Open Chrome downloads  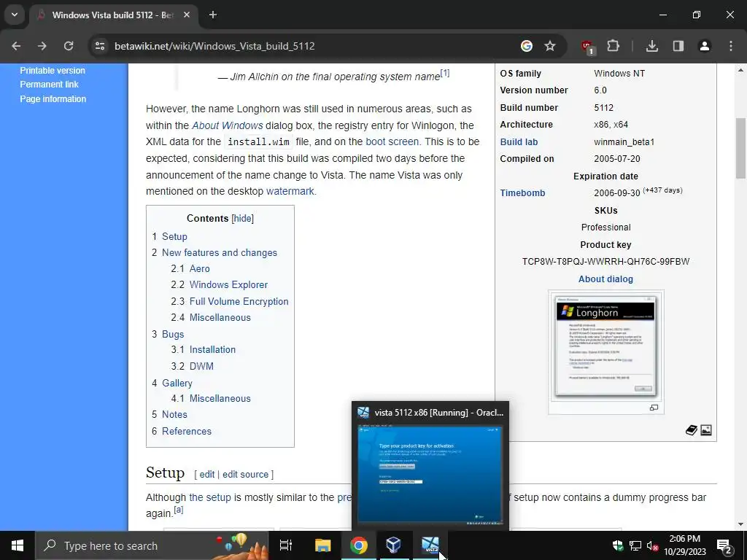652,46
